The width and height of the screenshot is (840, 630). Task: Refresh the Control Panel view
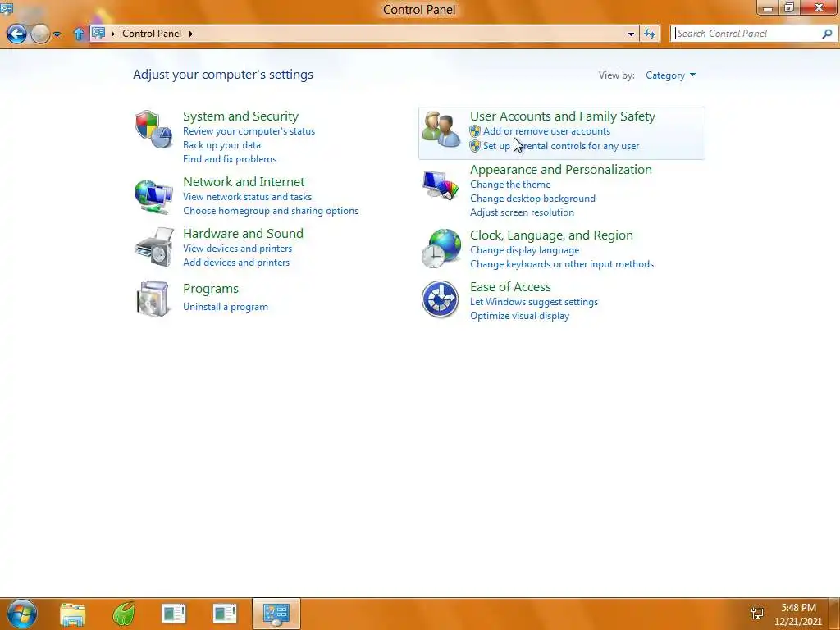(x=650, y=34)
